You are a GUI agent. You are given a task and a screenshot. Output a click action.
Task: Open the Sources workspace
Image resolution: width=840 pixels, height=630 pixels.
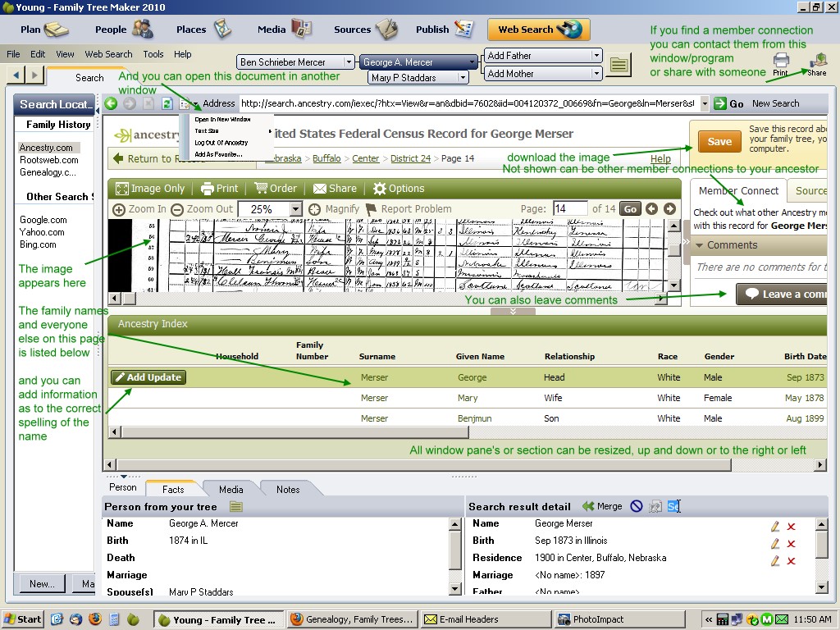click(365, 30)
